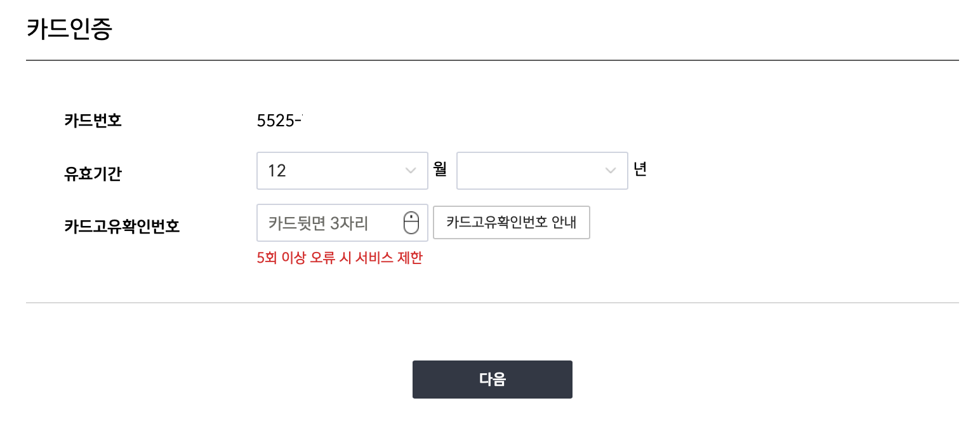Click the red 5회 이상 오류 warning text
Image resolution: width=980 pixels, height=443 pixels.
point(340,258)
